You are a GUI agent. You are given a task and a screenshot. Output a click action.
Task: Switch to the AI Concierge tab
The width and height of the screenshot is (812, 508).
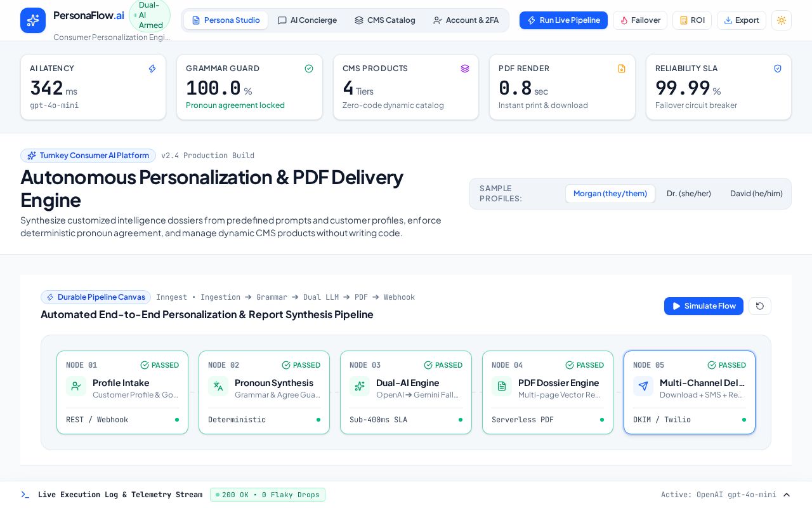(307, 20)
